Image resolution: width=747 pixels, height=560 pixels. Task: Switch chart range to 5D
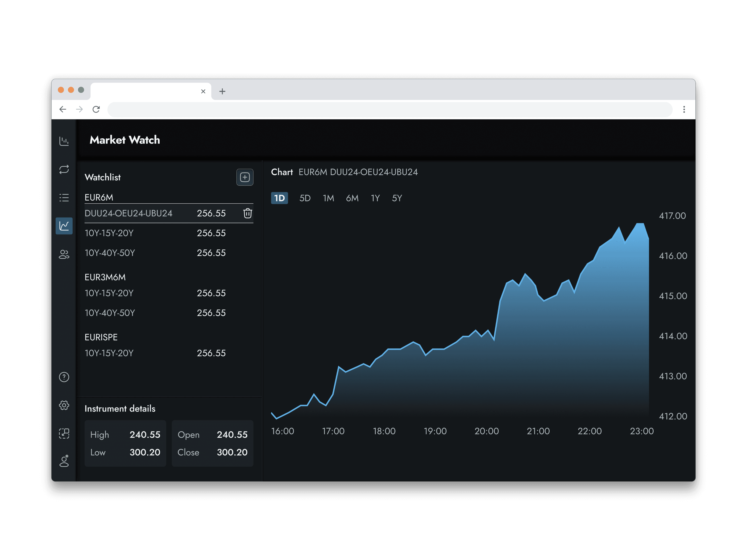305,198
